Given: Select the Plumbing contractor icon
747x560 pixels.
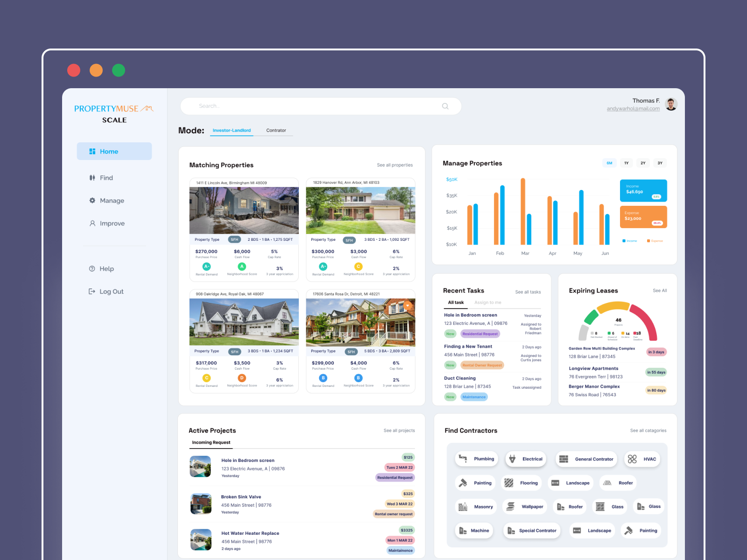Looking at the screenshot, I should pos(463,459).
